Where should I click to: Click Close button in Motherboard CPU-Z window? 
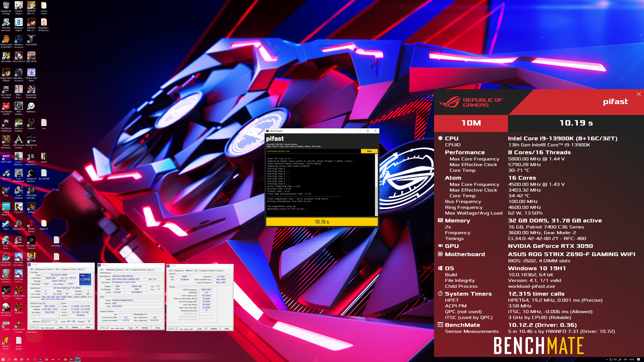(157, 328)
